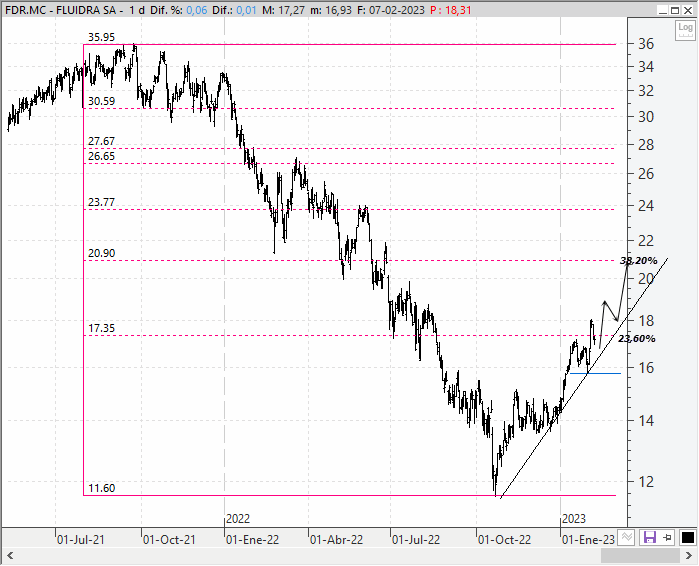
Task: Click the 38,20% retracement label
Action: click(638, 261)
